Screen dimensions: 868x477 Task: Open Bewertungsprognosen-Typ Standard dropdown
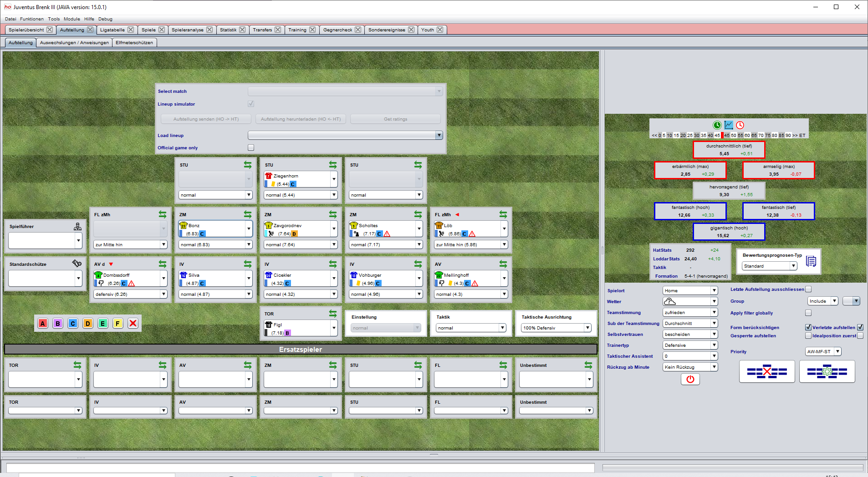coord(769,266)
